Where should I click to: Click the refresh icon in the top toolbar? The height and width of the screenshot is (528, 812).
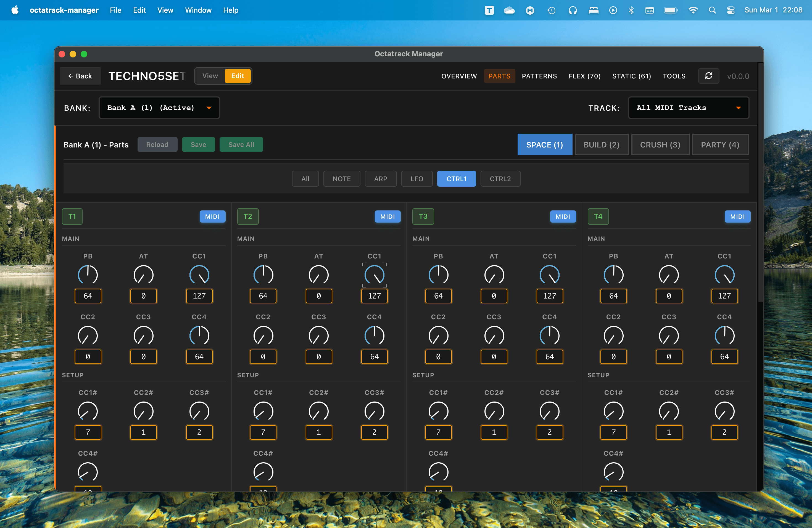(709, 76)
